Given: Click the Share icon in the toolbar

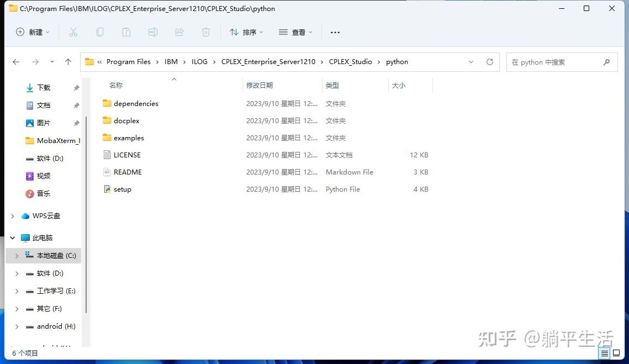Looking at the screenshot, I should click(179, 32).
